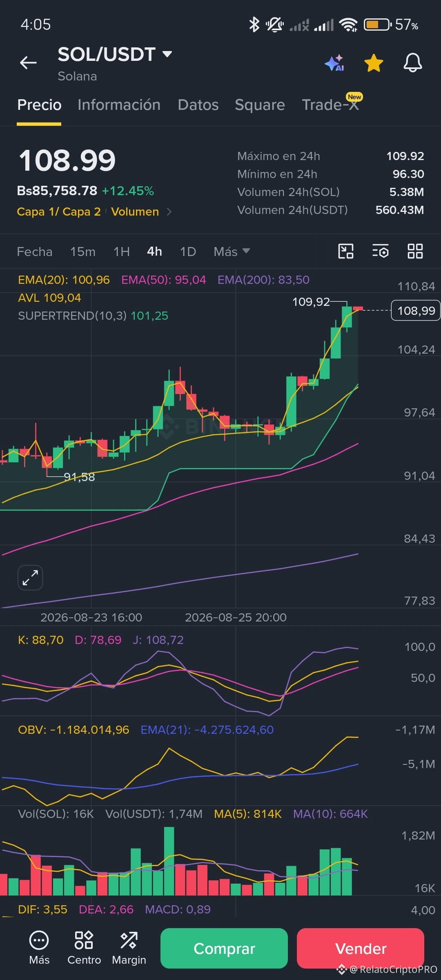Tap the MACD DIF: 3,55 label

point(42,909)
